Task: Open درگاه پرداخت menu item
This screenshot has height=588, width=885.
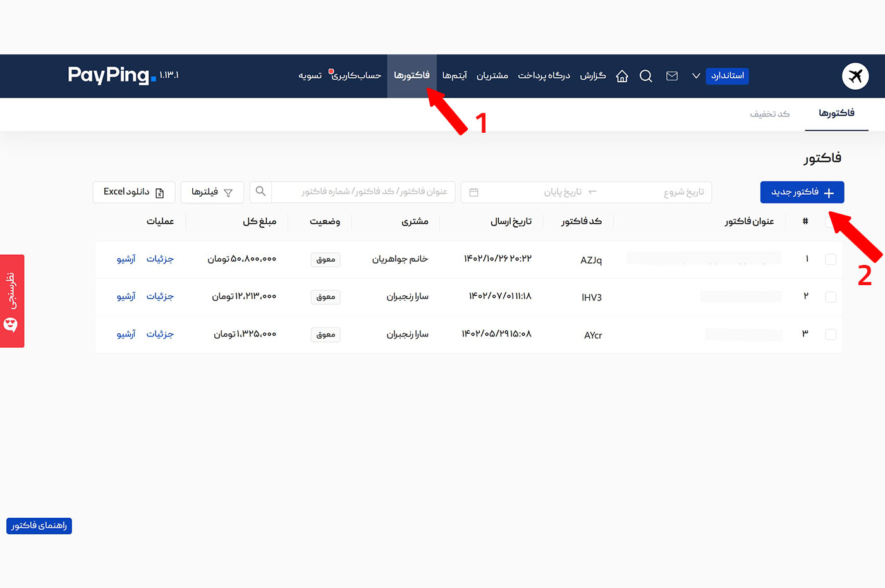Action: [544, 76]
